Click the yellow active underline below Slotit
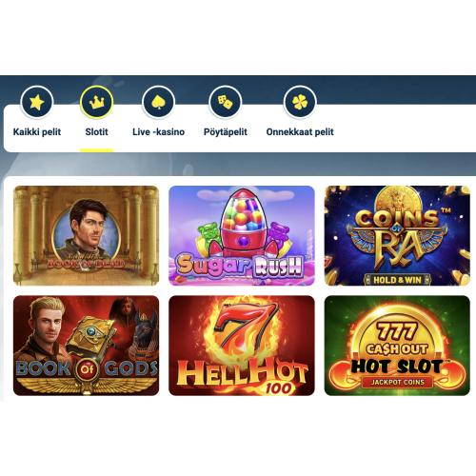The height and width of the screenshot is (476, 476). coord(97,150)
